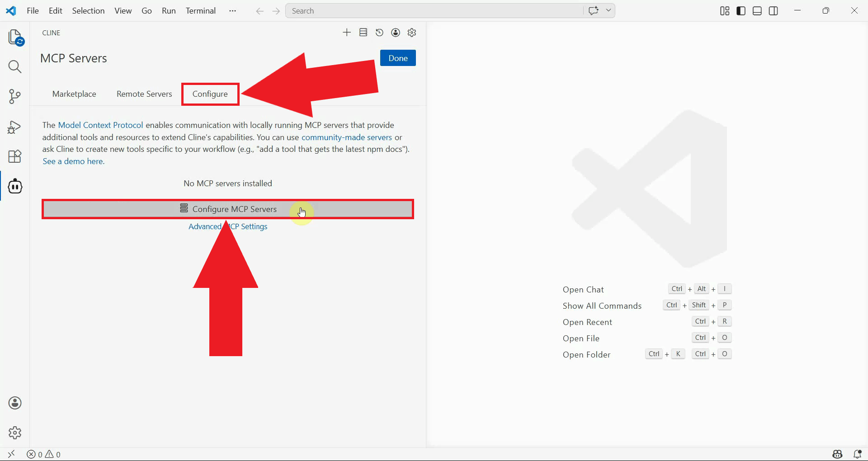Select the Configure tab
This screenshot has width=868, height=461.
210,94
